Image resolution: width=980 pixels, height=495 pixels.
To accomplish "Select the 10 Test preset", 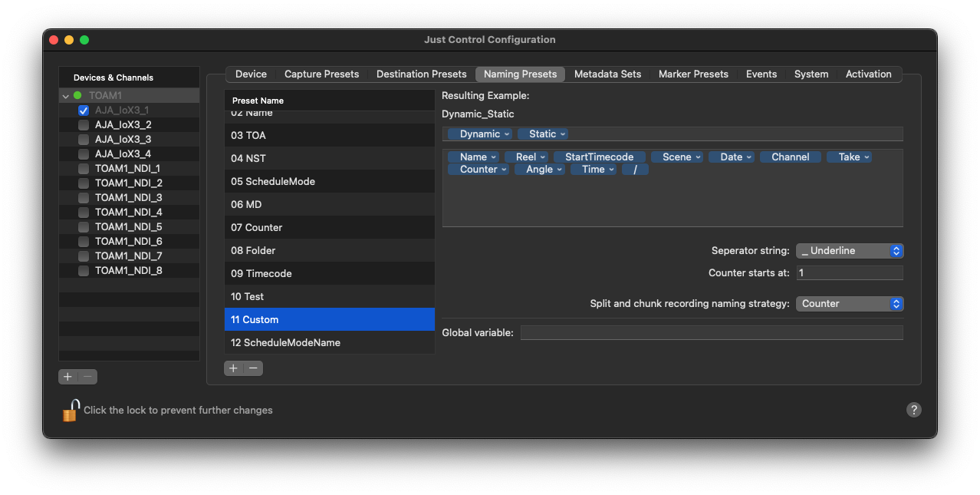I will [330, 296].
